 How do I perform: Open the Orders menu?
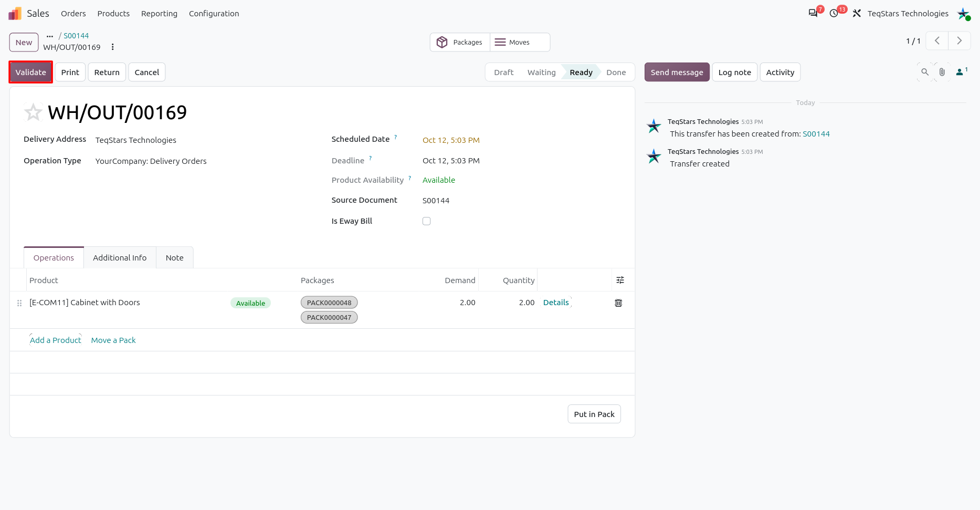[x=73, y=14]
